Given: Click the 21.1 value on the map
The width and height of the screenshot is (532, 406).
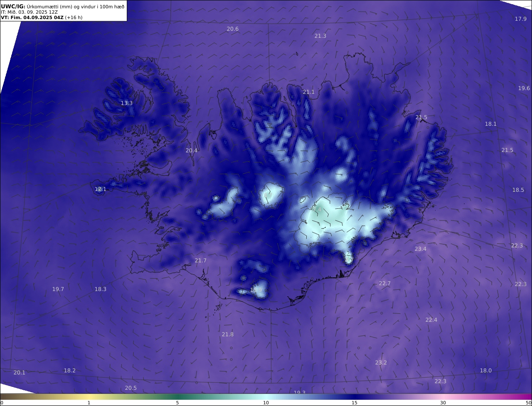Looking at the screenshot, I should pyautogui.click(x=308, y=92).
